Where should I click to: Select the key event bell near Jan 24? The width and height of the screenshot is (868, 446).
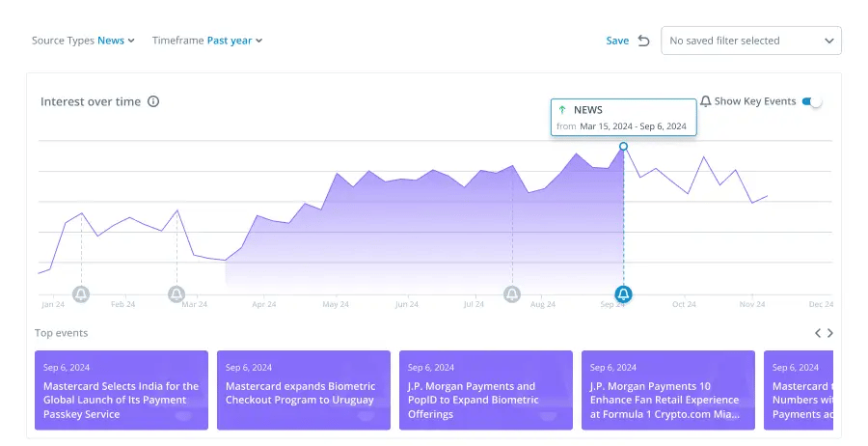[81, 293]
